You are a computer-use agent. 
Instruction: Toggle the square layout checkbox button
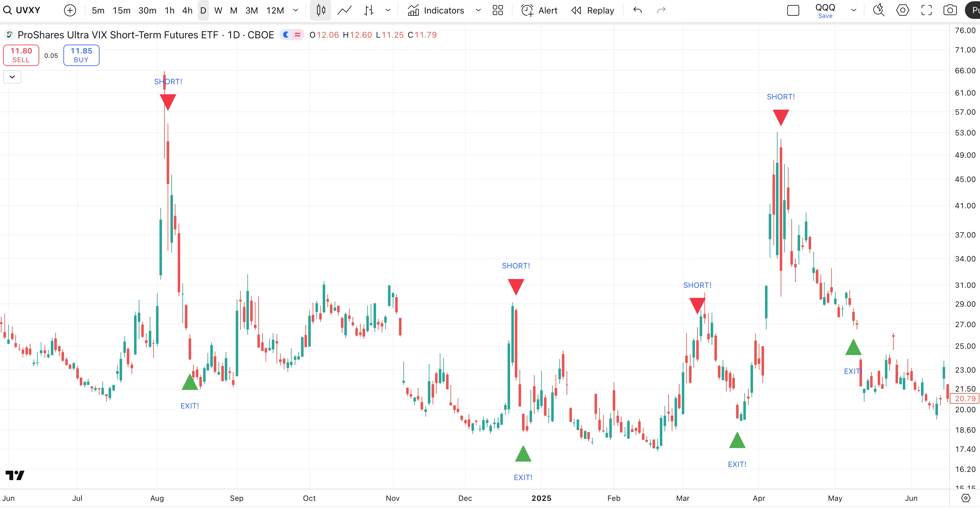[793, 10]
